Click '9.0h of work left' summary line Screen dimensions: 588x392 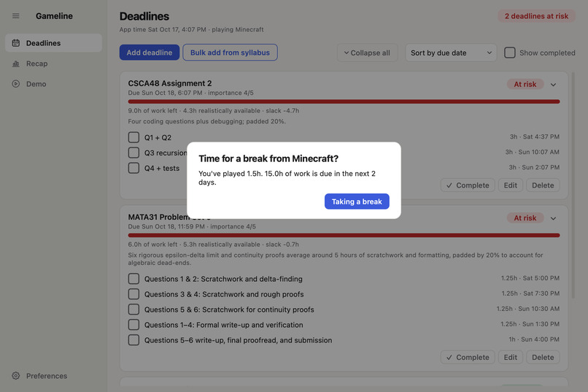(214, 111)
